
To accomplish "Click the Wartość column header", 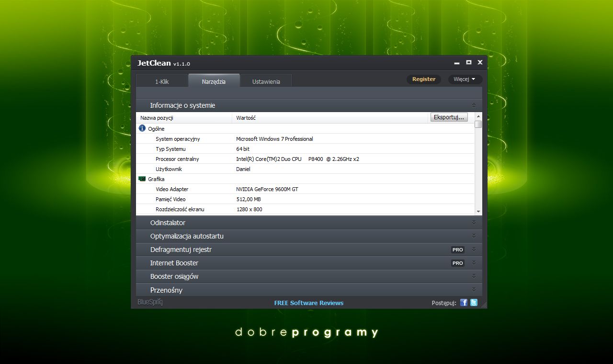I will 330,118.
